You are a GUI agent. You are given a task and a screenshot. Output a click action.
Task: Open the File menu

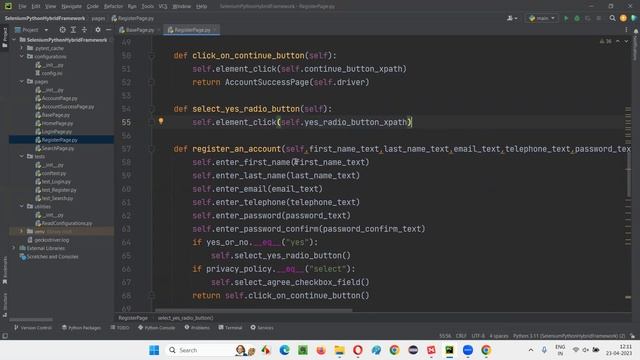[x=22, y=6]
